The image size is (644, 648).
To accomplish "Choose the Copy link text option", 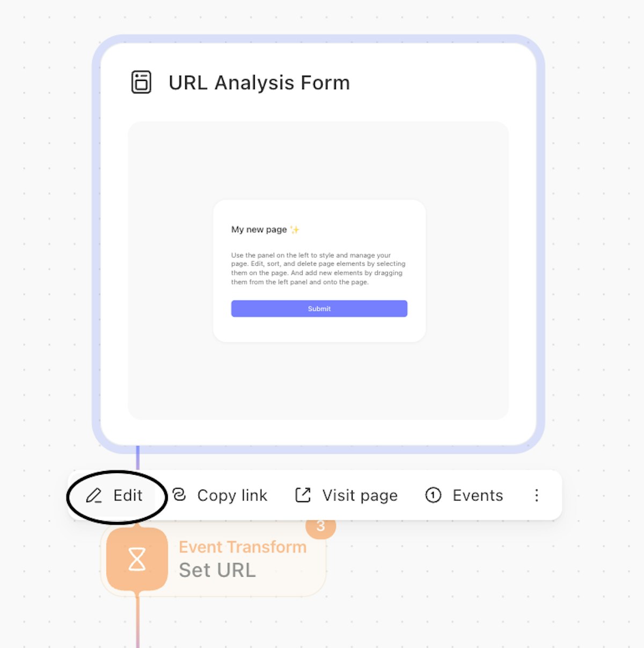I will (232, 495).
